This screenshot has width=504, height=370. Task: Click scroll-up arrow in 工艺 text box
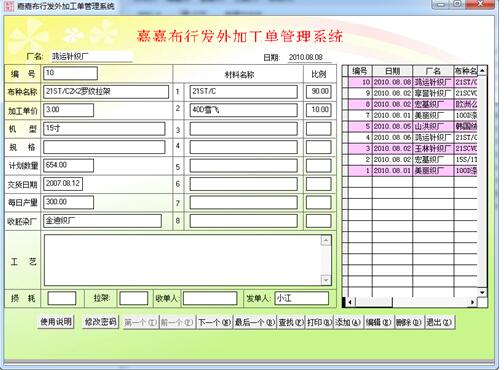[326, 240]
